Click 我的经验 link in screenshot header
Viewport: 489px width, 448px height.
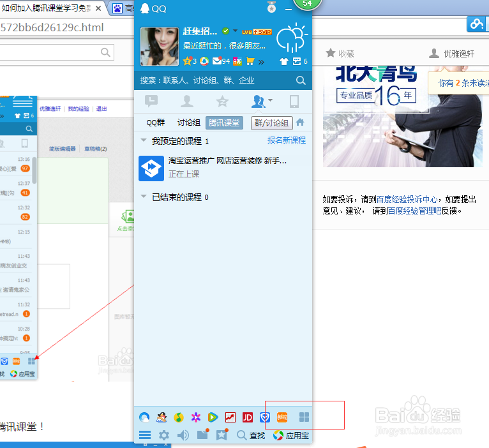click(x=79, y=108)
